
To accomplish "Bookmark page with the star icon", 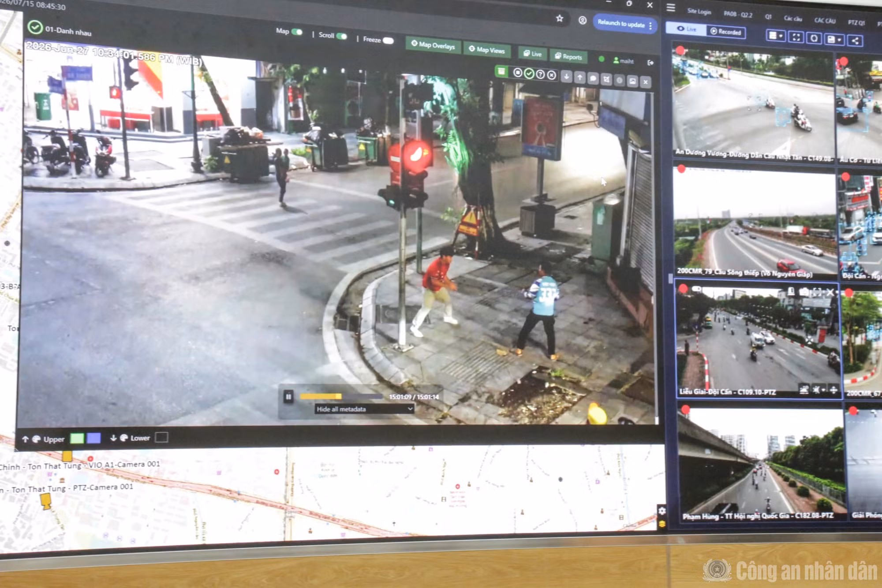I will pyautogui.click(x=560, y=18).
